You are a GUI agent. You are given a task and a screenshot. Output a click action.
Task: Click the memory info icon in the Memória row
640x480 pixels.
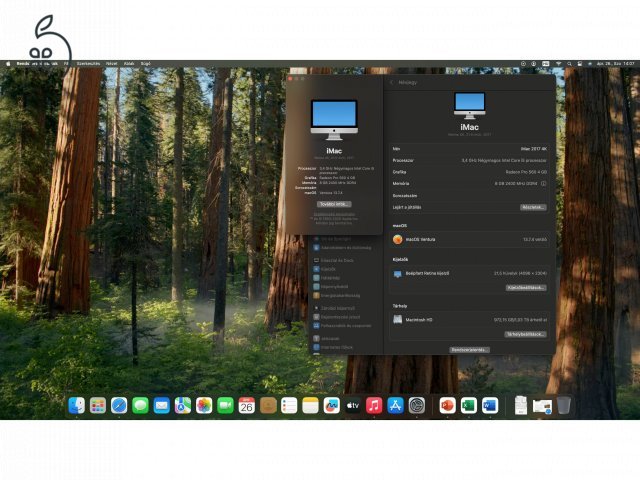(x=543, y=184)
